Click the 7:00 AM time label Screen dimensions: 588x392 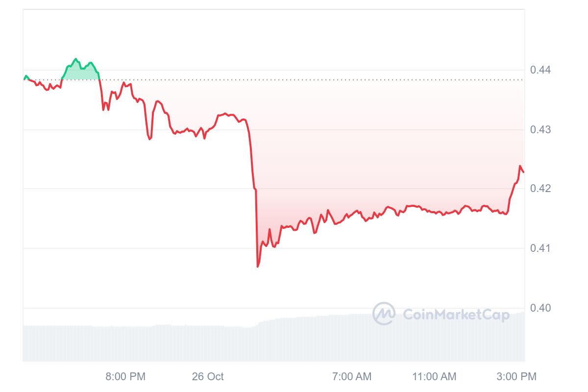[352, 376]
